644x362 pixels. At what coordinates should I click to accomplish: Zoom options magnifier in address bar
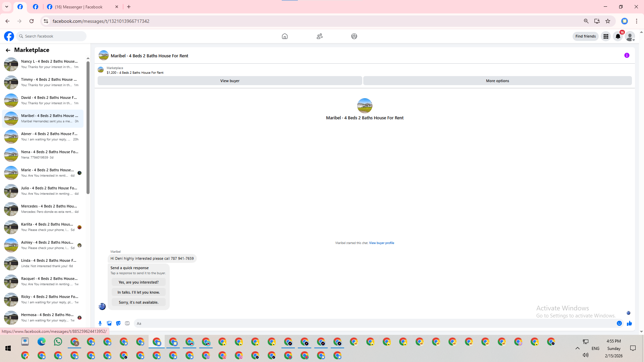tap(586, 21)
